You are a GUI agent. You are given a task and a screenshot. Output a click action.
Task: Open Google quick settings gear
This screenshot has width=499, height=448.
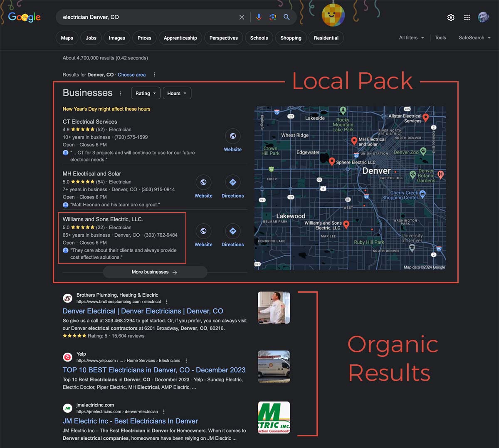coord(450,17)
